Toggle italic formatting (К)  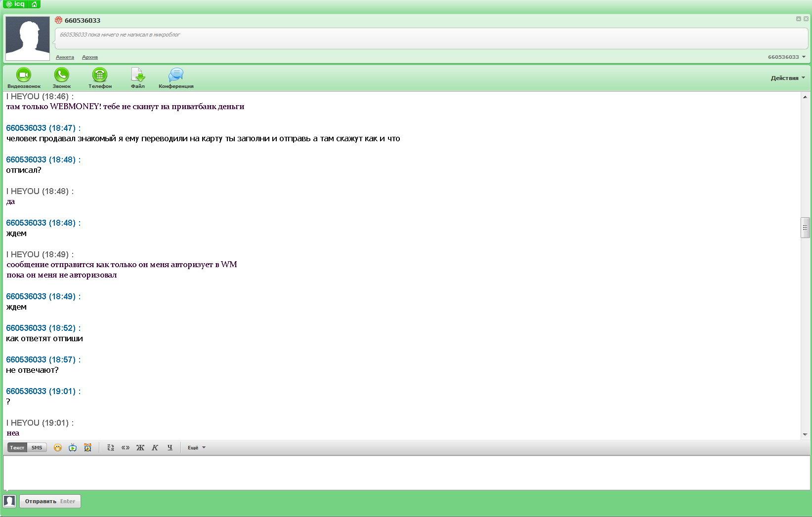coord(155,447)
